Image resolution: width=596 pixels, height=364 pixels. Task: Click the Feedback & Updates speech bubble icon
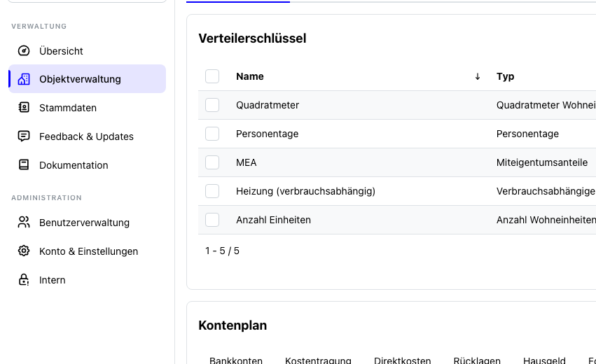click(x=24, y=136)
